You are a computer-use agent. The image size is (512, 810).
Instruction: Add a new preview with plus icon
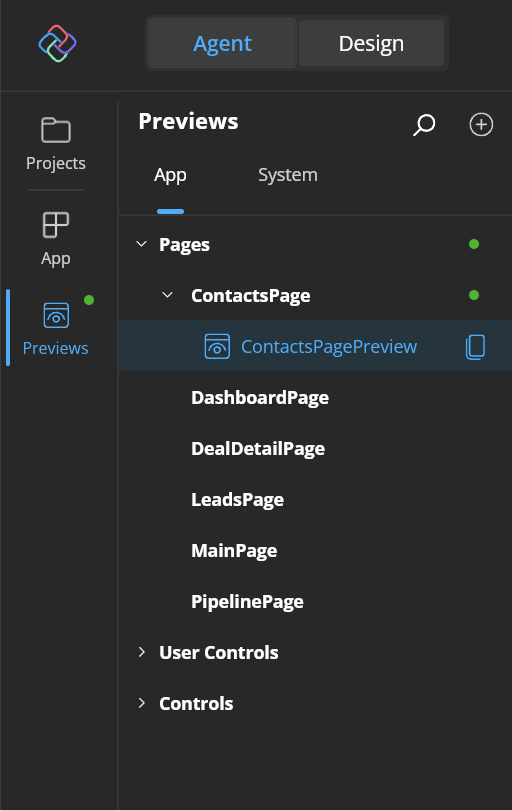pos(480,124)
